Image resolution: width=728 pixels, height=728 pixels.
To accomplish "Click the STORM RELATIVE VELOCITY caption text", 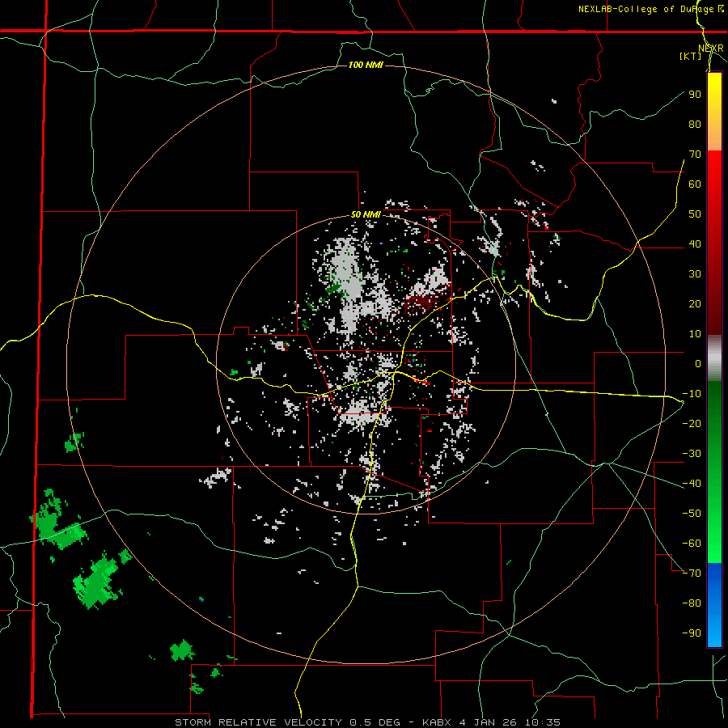I will point(258,722).
